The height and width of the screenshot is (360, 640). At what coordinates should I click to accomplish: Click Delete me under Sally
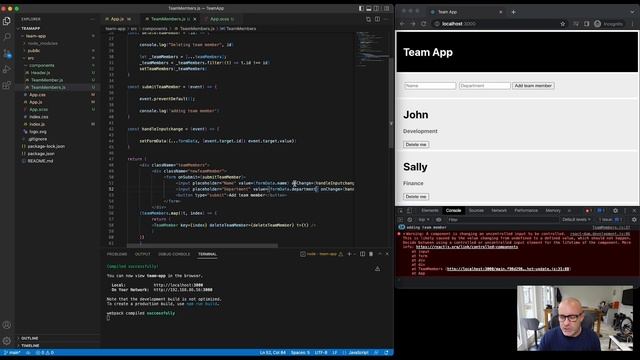(x=416, y=197)
